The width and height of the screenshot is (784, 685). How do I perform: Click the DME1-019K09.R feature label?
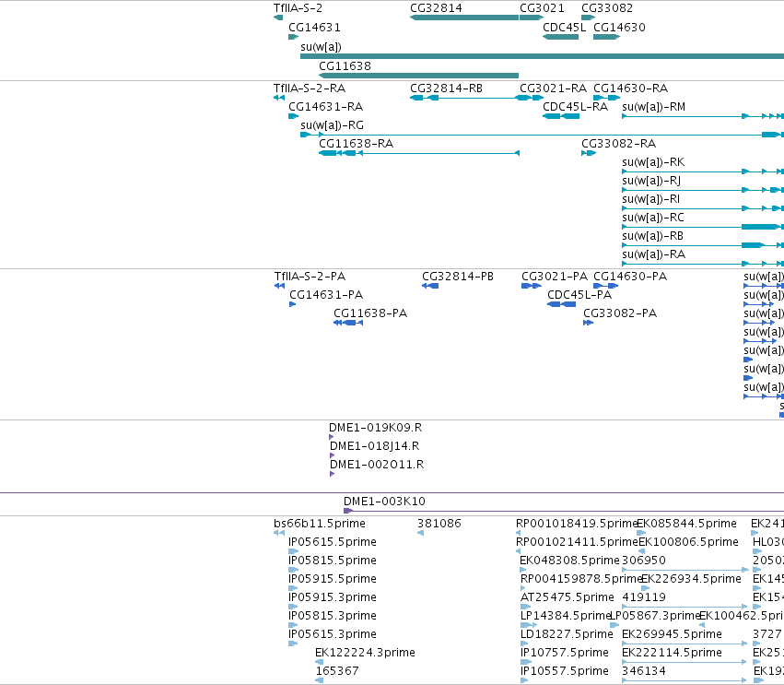tap(376, 428)
